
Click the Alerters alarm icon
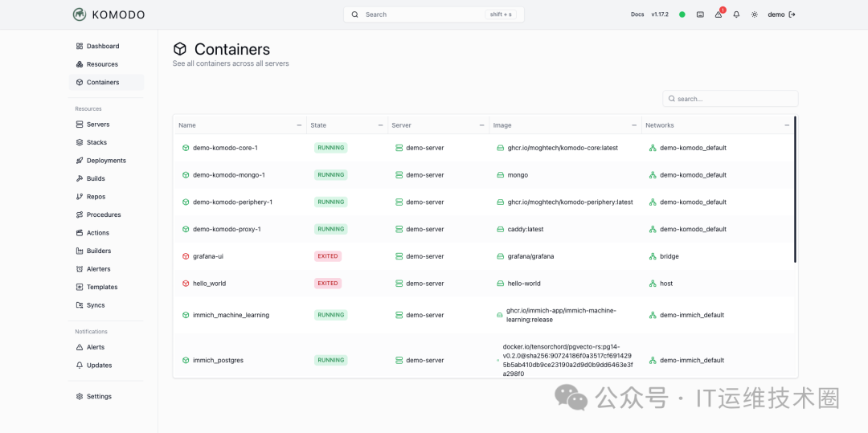click(80, 269)
